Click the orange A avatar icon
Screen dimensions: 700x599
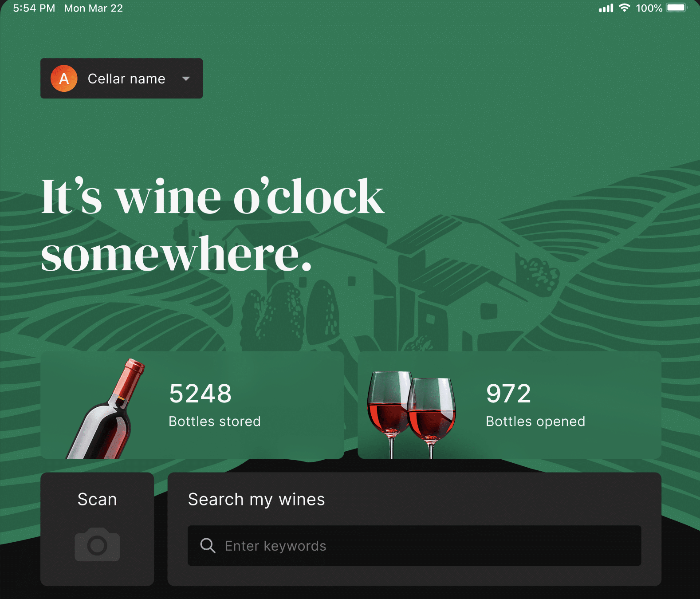pyautogui.click(x=64, y=79)
